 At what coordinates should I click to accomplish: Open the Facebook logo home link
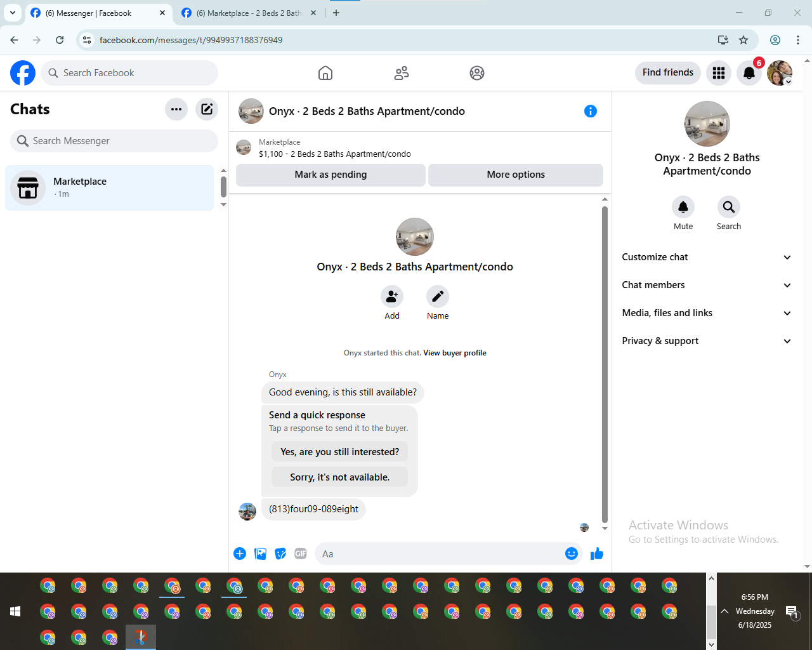click(23, 73)
